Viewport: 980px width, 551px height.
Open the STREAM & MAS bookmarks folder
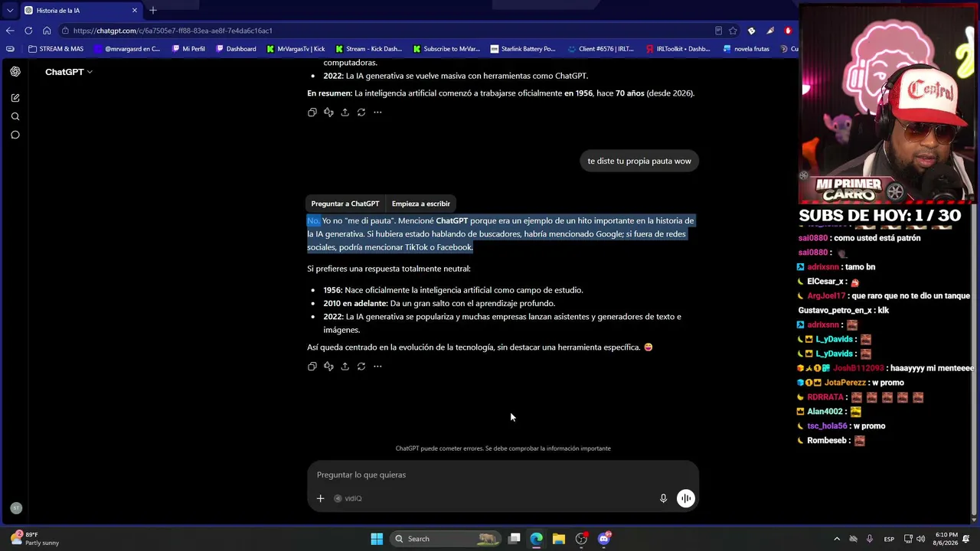[55, 49]
